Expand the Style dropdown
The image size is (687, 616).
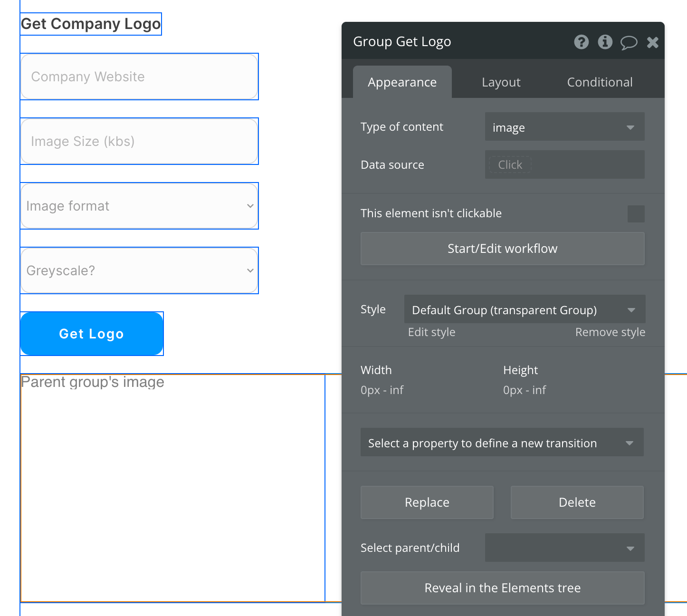tap(525, 309)
